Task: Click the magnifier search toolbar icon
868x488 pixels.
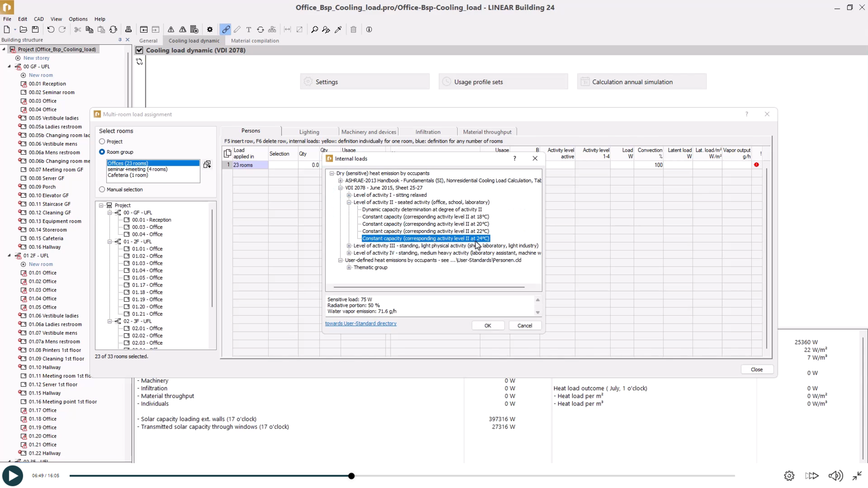Action: (314, 30)
